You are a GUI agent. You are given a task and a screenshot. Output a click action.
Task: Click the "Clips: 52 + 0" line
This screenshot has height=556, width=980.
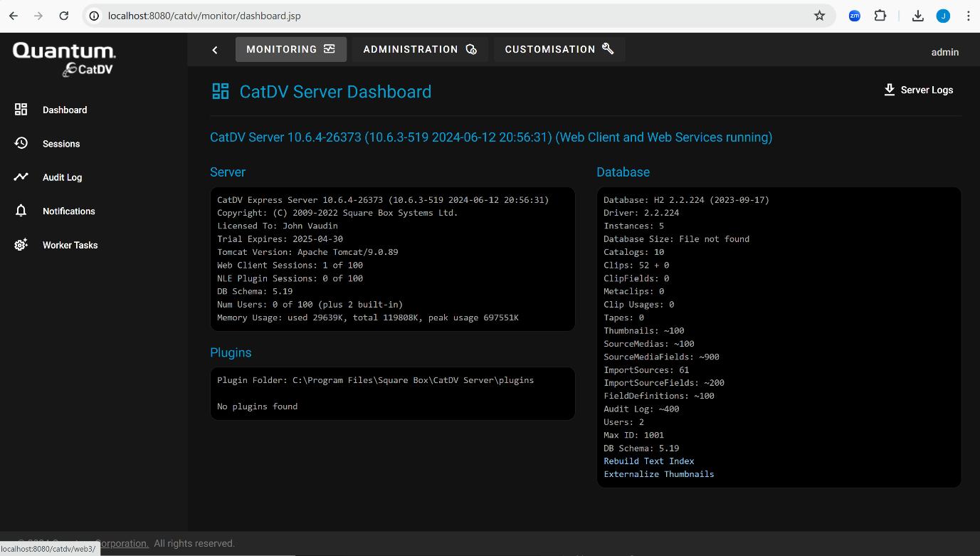(636, 266)
